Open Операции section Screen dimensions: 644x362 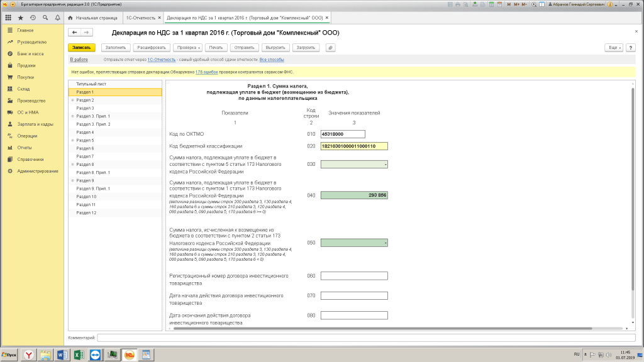[27, 136]
